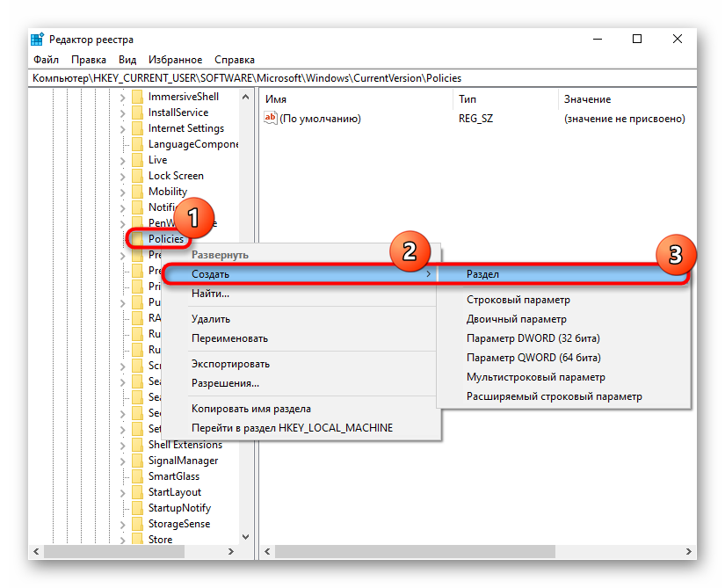Click the InstallService folder icon
The width and height of the screenshot is (725, 588).
pos(137,113)
